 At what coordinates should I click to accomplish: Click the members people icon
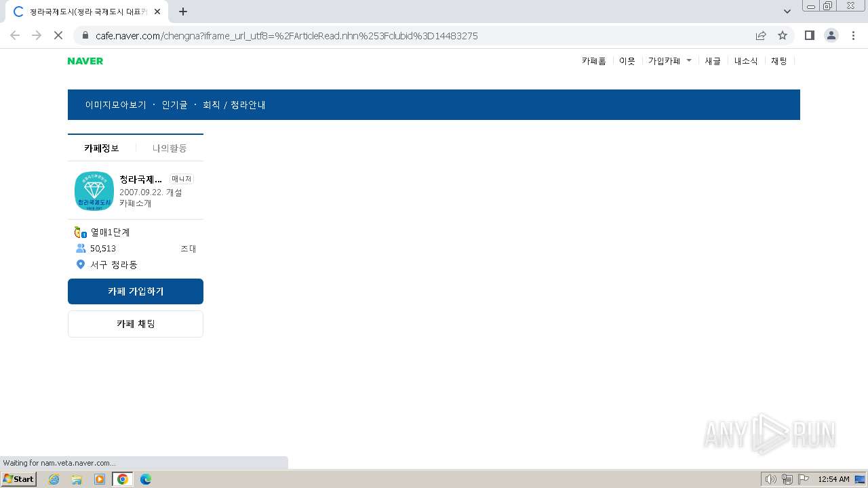(81, 249)
